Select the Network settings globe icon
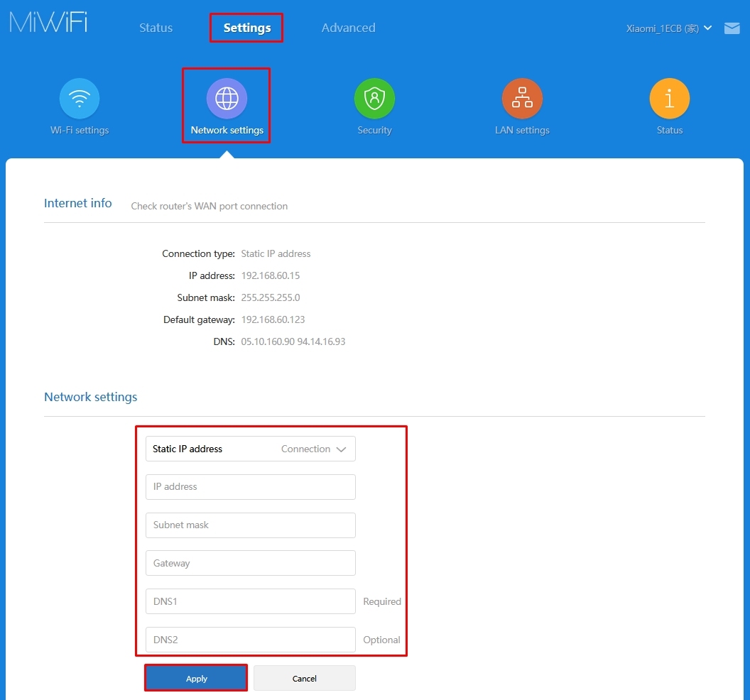This screenshot has width=750, height=700. point(227,99)
